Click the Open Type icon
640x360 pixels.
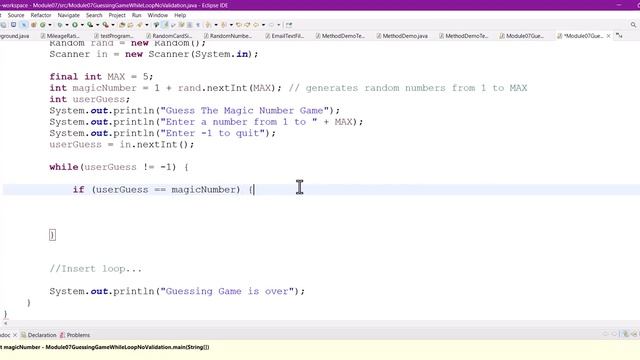click(x=122, y=25)
